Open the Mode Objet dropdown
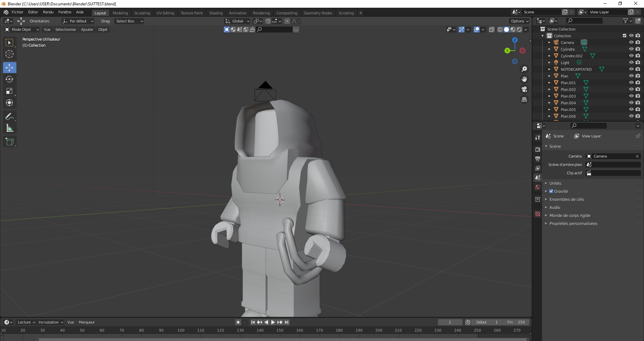This screenshot has height=341, width=644. pyautogui.click(x=22, y=30)
